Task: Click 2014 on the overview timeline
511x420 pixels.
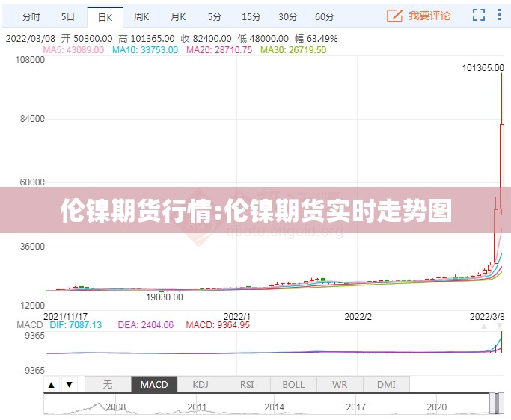Action: 274,407
